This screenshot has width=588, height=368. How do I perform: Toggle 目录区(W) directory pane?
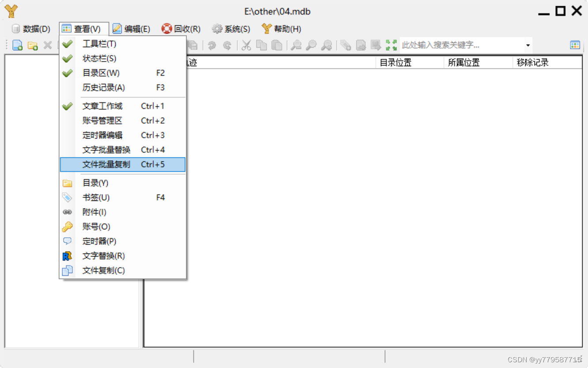tap(123, 73)
